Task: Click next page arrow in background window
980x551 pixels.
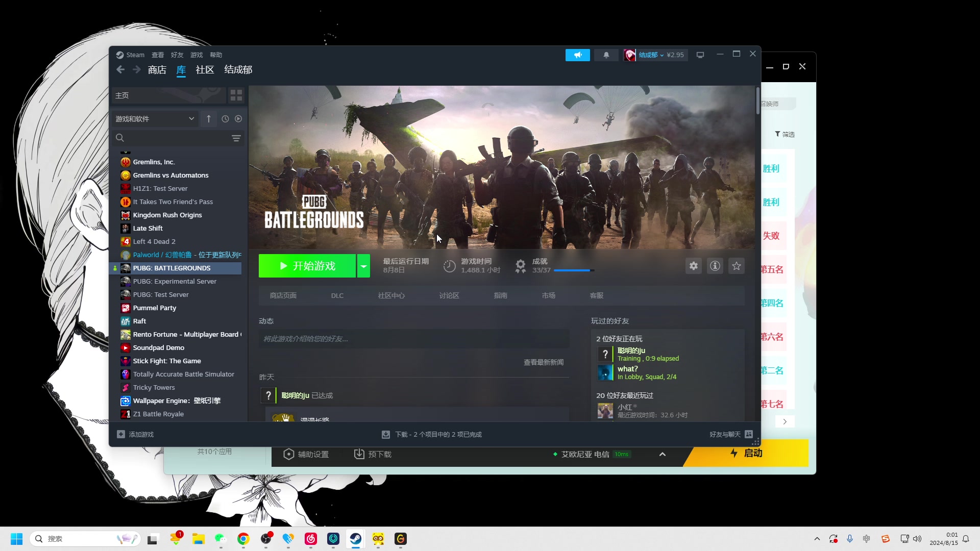Action: point(785,422)
